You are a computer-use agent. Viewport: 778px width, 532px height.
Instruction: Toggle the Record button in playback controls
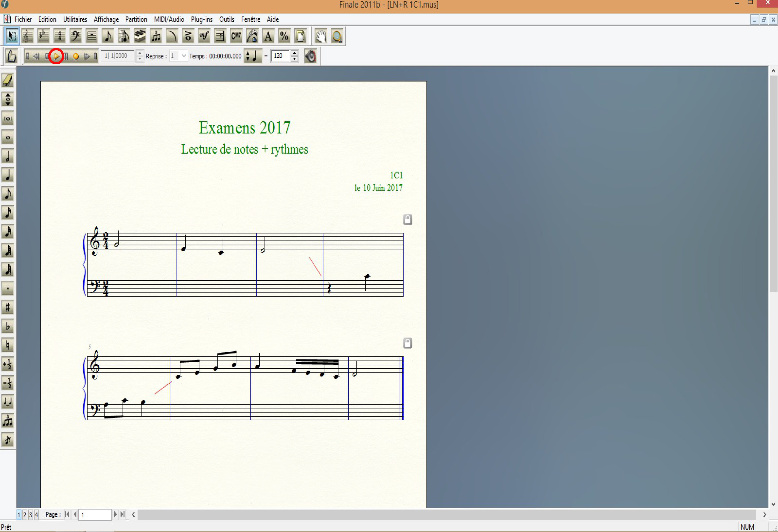pyautogui.click(x=76, y=56)
